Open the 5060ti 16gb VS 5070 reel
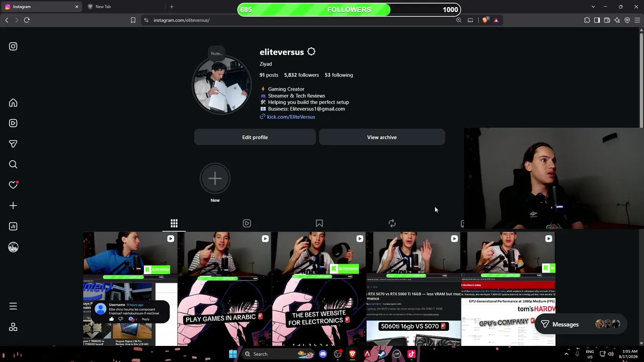This screenshot has height=362, width=644. [x=414, y=289]
